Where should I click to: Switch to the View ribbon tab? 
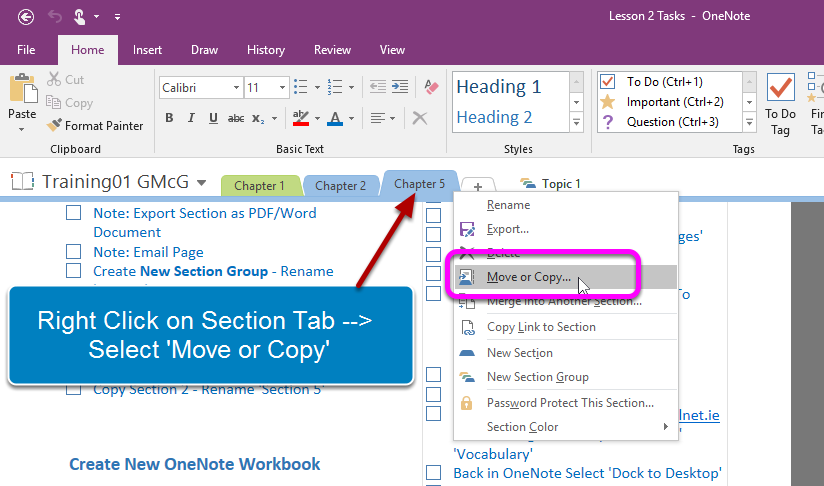392,50
